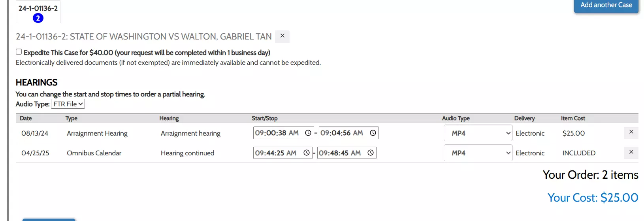Click the blue 2 badge on case tab
644x221 pixels.
tap(38, 18)
